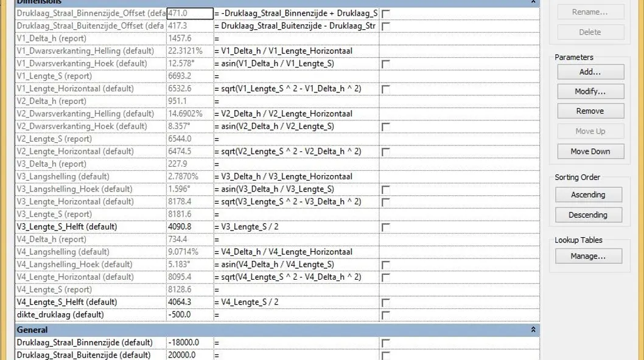Edit the V3_Lengte_S_Helft value 4090.8

coord(190,227)
